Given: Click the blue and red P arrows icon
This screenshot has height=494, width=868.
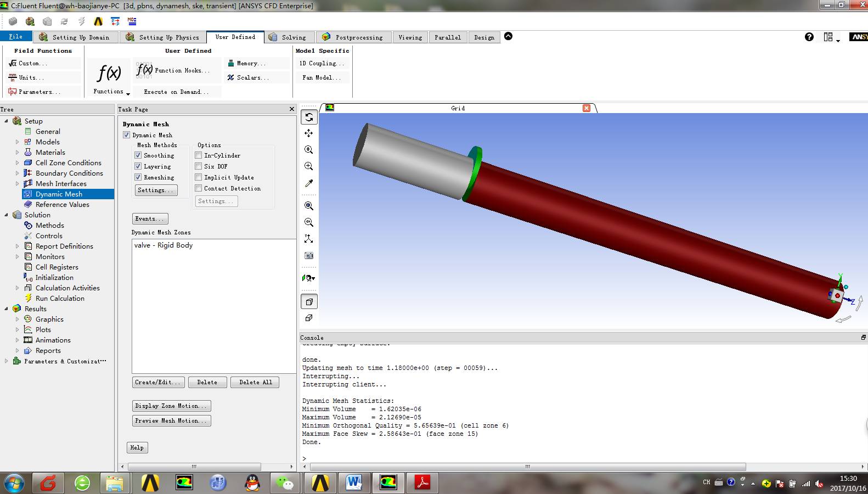Looking at the screenshot, I should point(115,21).
